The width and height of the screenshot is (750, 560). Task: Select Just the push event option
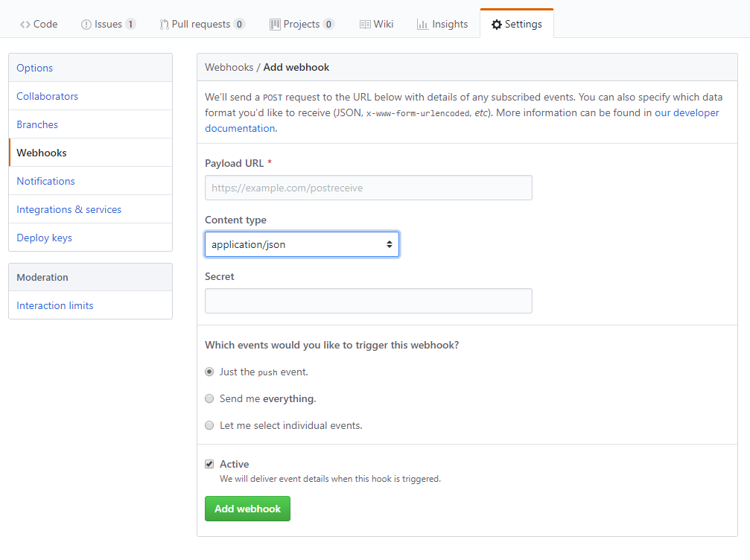(209, 372)
